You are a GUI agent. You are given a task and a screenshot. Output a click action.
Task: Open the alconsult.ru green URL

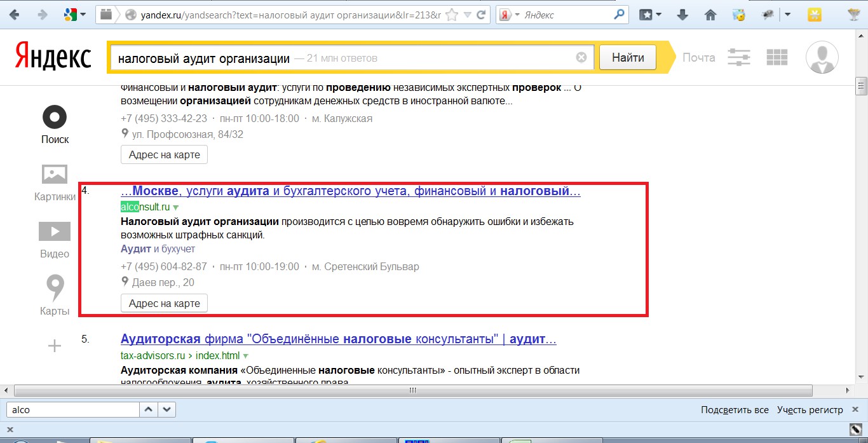(146, 207)
